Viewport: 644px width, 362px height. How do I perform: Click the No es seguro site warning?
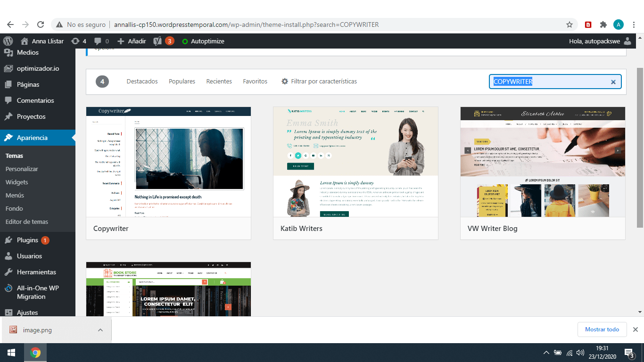tap(81, 25)
